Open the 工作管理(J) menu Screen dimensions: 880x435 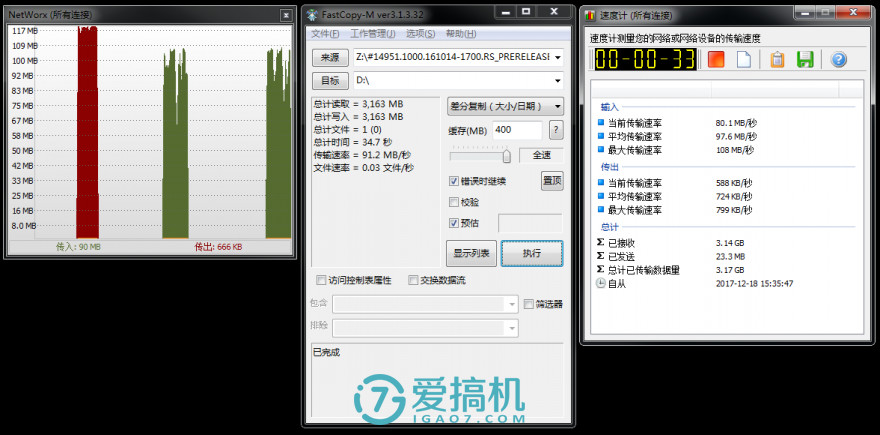coord(373,34)
